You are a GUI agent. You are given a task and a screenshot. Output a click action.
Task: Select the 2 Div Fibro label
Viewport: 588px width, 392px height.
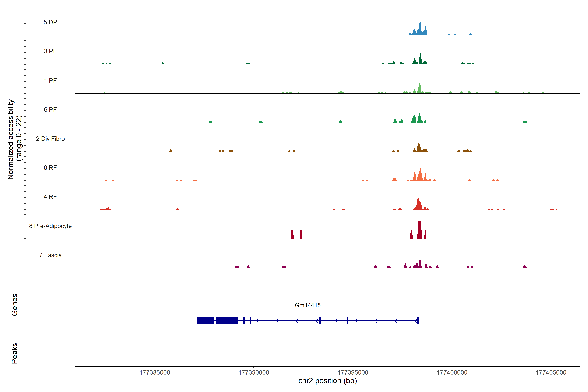pyautogui.click(x=50, y=139)
